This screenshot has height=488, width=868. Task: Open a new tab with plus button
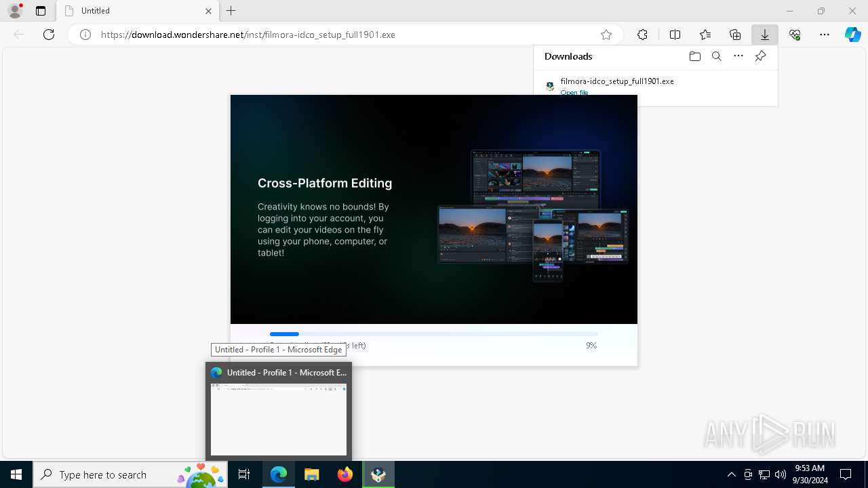click(231, 11)
